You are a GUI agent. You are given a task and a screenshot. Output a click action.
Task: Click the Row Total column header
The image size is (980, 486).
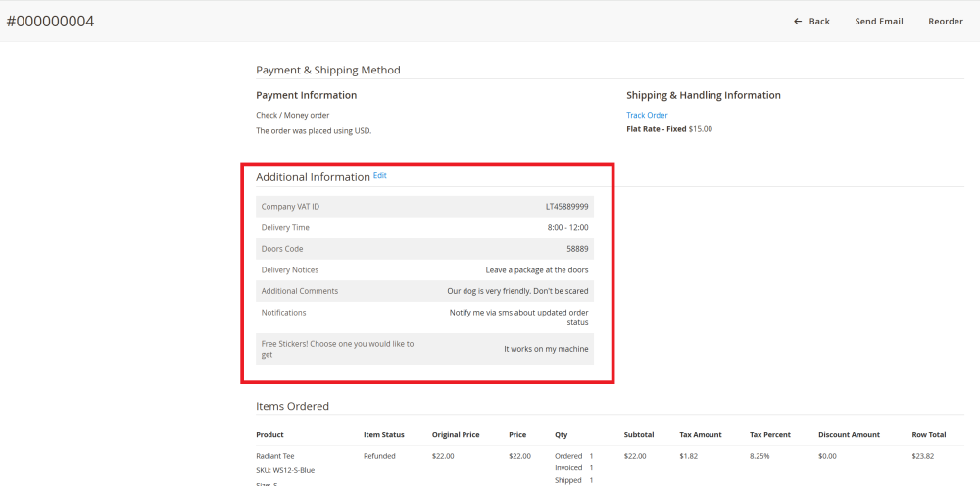(x=929, y=435)
